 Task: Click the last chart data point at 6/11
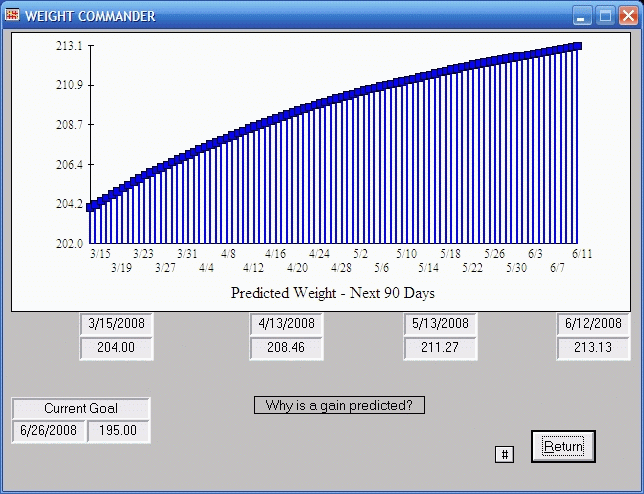tap(577, 46)
